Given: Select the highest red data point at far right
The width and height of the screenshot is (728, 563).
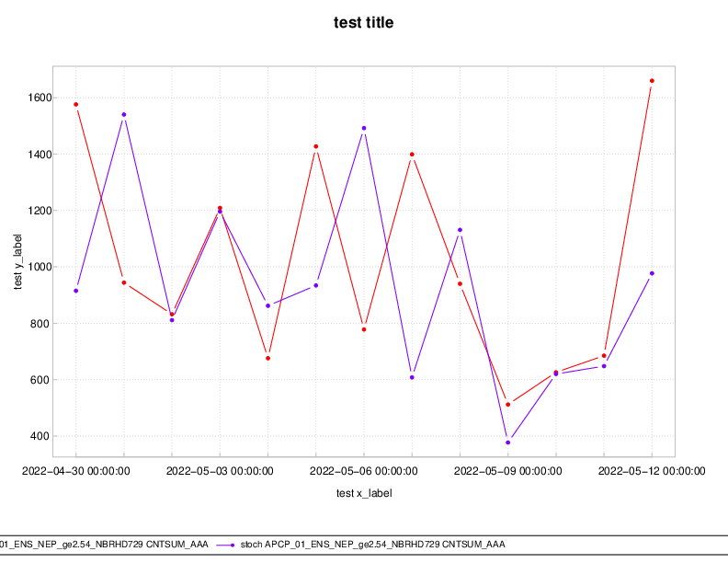Looking at the screenshot, I should point(652,81).
